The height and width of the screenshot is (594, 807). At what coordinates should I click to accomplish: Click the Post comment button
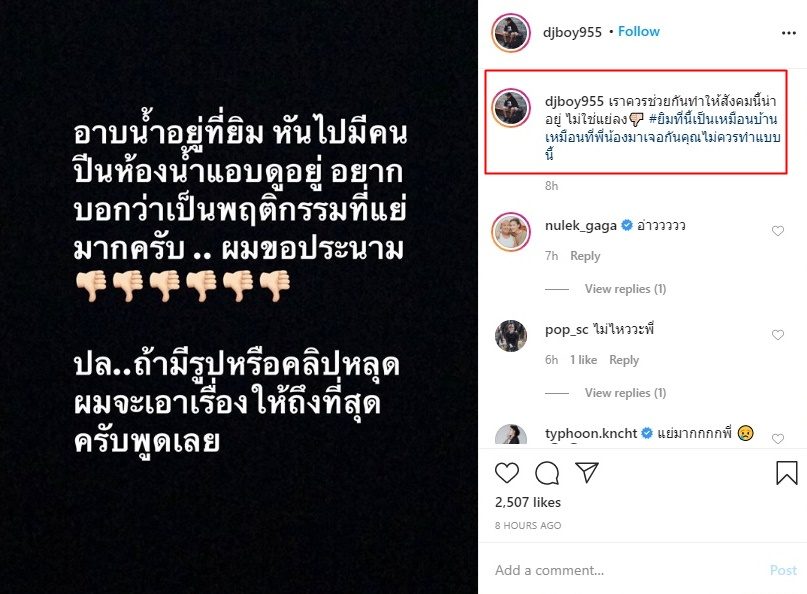[783, 570]
